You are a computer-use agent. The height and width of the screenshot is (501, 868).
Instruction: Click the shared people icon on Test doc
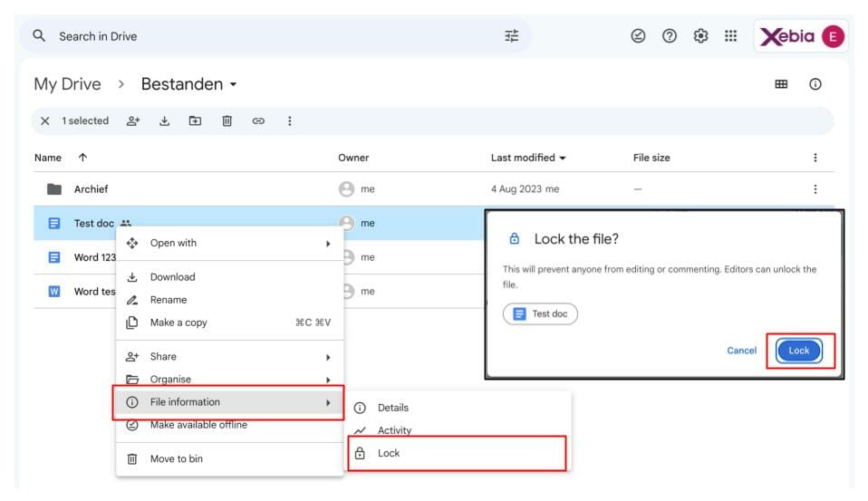(126, 223)
